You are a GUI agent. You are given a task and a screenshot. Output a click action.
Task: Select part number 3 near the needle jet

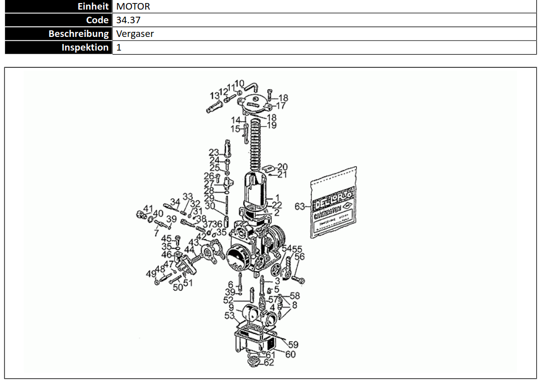click(278, 281)
